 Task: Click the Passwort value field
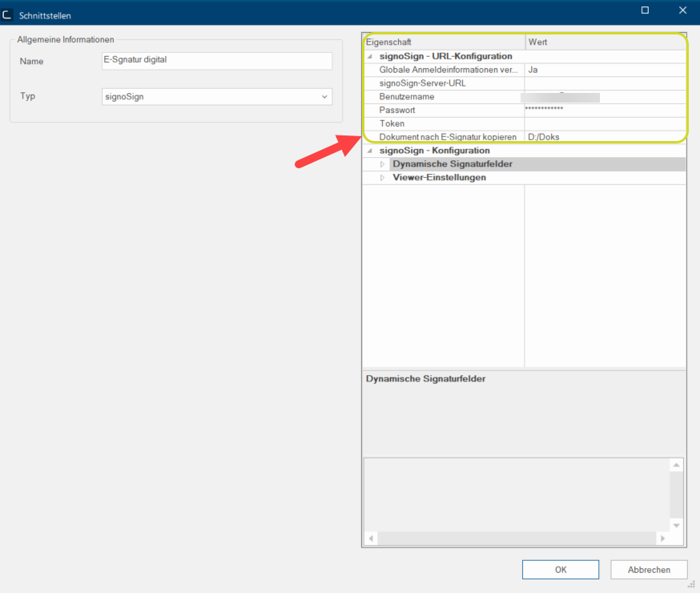pos(604,110)
